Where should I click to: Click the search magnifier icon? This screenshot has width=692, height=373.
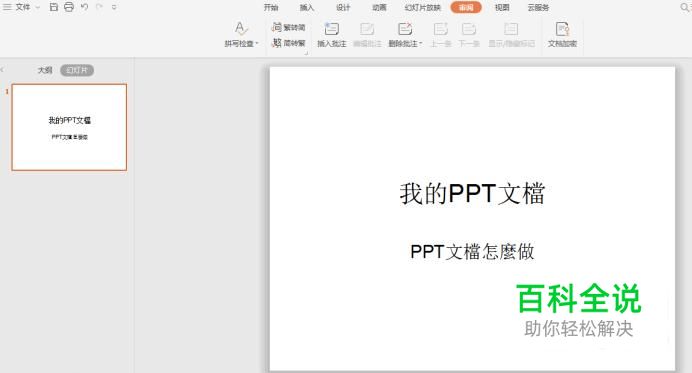[x=685, y=8]
